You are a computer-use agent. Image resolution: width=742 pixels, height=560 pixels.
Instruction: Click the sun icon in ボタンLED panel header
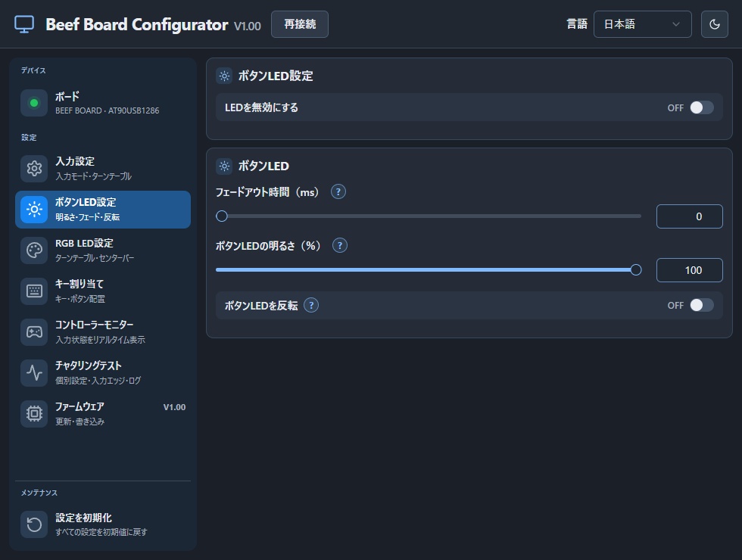224,166
